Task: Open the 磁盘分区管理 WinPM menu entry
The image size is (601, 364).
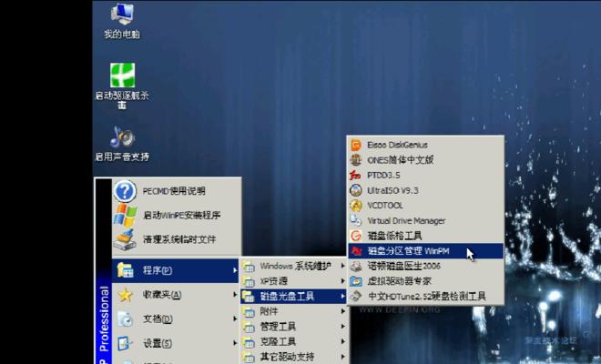Action: [425, 251]
